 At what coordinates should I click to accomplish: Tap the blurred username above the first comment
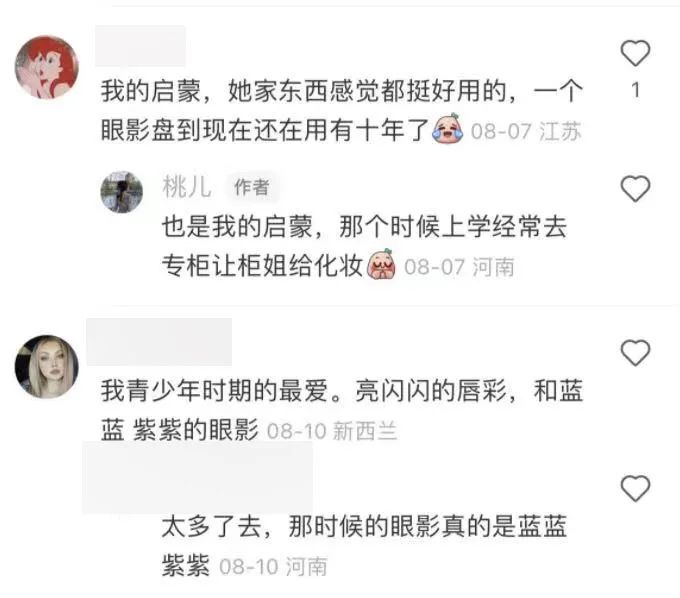141,46
